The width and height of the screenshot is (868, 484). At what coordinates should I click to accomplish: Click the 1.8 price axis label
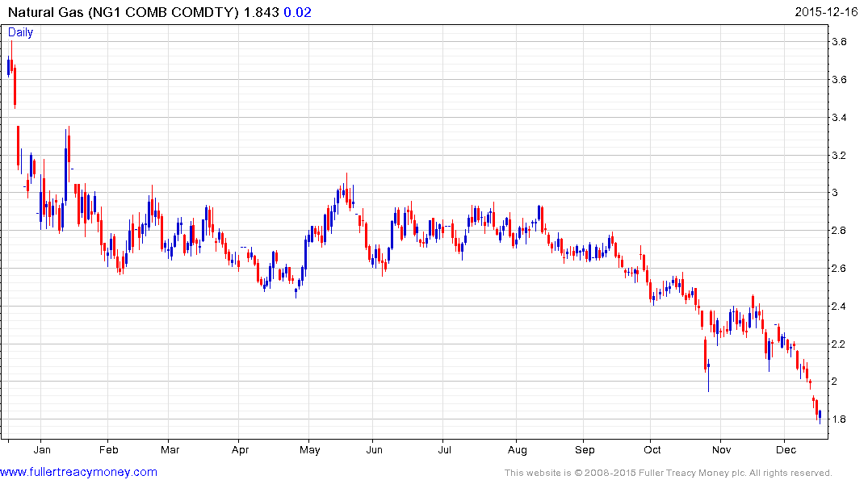tap(839, 419)
